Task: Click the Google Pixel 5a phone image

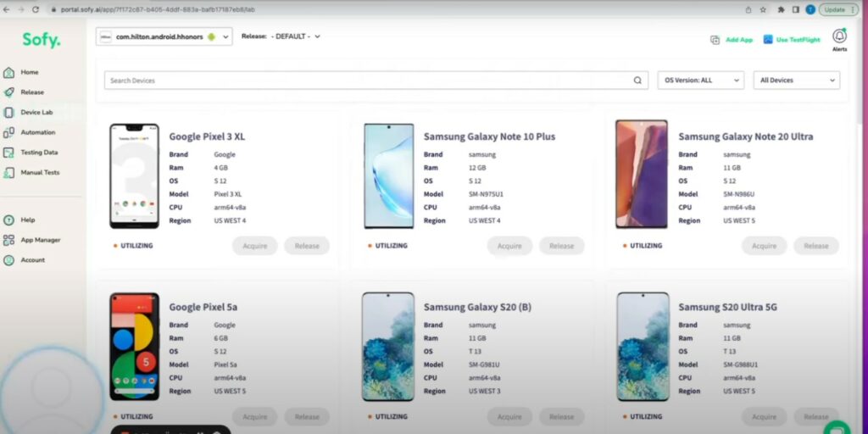Action: click(x=134, y=347)
